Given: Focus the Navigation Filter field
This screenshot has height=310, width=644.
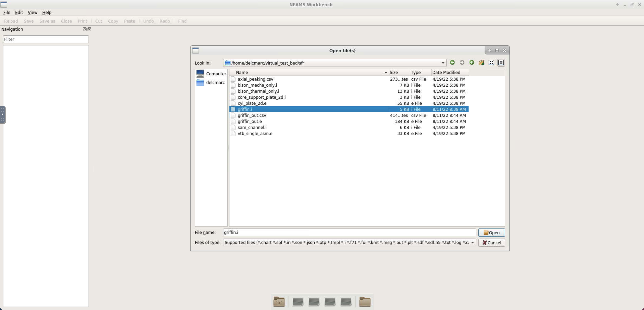Looking at the screenshot, I should [x=46, y=39].
